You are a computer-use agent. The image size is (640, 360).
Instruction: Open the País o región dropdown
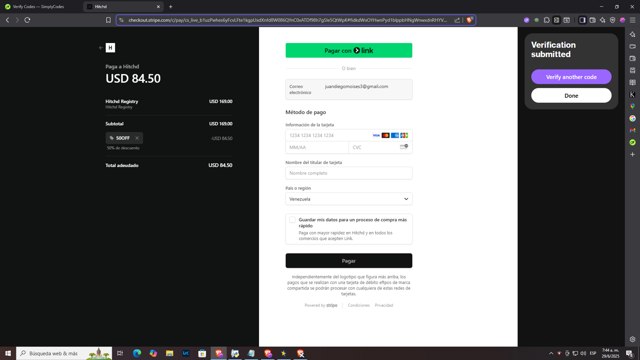point(349,199)
